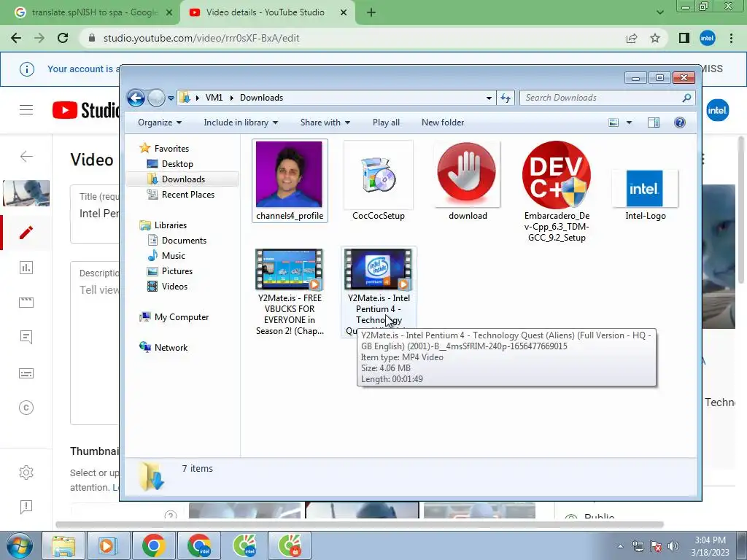Switch to Google translate tab

[94, 12]
